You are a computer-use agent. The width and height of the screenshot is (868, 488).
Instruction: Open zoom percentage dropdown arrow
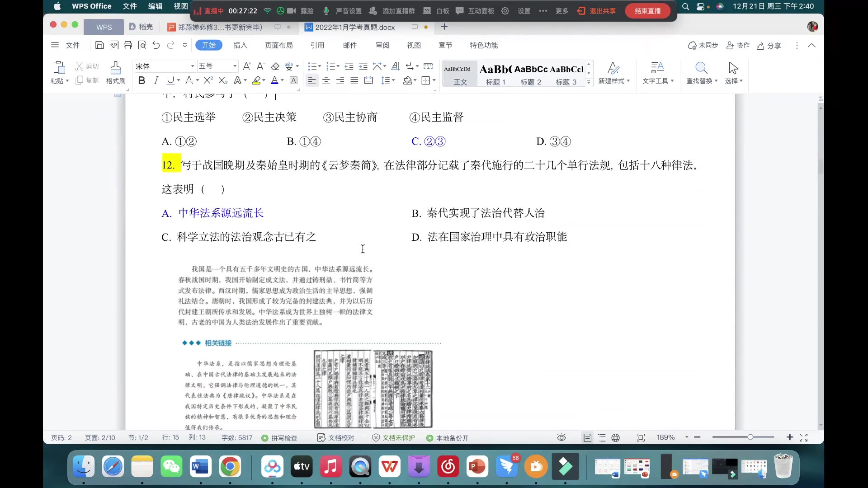pos(687,437)
